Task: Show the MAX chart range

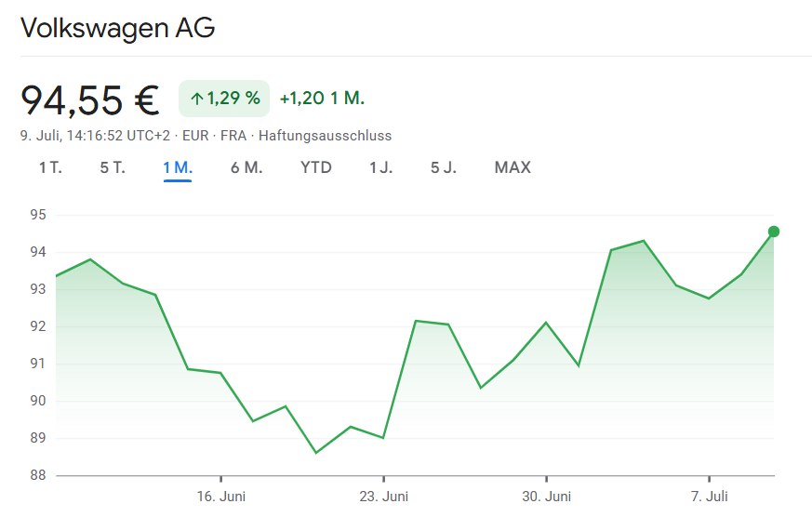Action: coord(512,167)
